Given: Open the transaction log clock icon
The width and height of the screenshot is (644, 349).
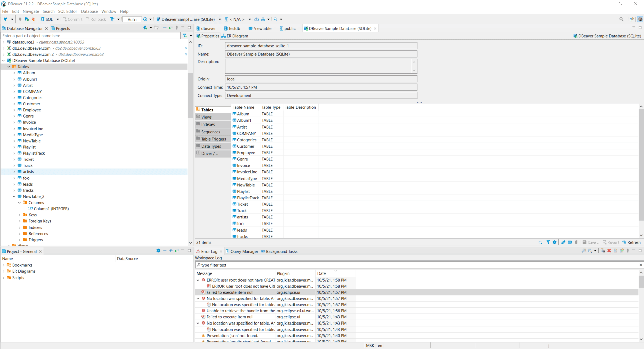Looking at the screenshot, I should (145, 19).
